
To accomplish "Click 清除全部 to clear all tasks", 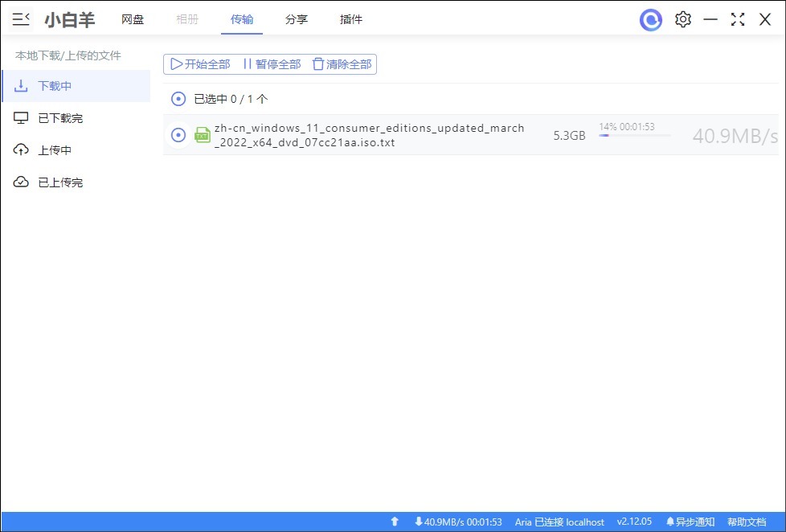I will pos(342,64).
